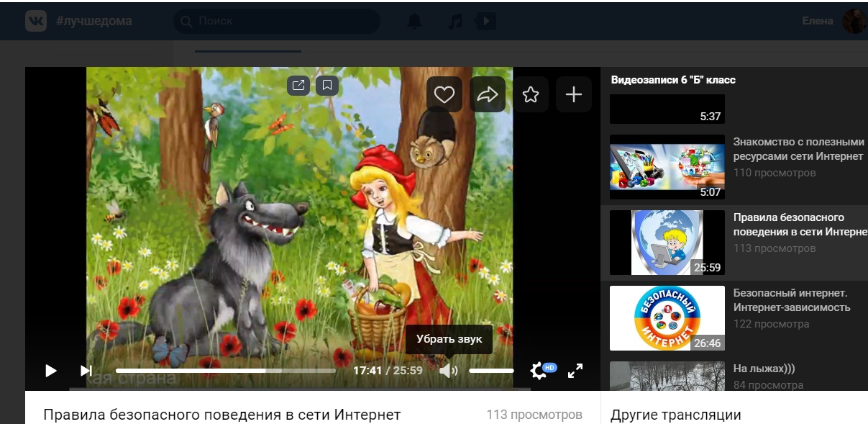
Task: Open the 'На лыжах)))' video title
Action: coord(764,369)
